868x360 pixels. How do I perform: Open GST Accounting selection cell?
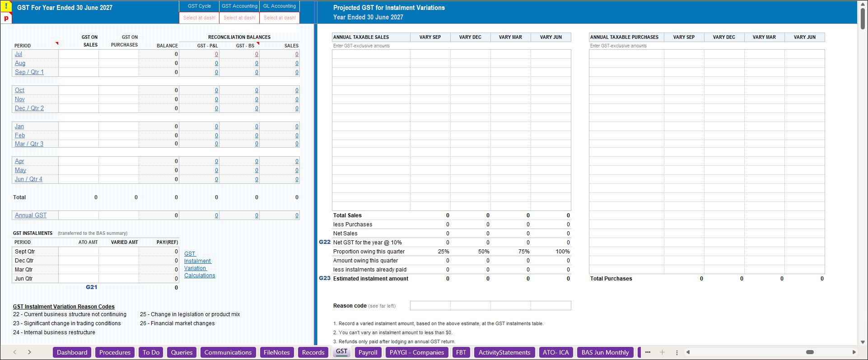pyautogui.click(x=239, y=18)
